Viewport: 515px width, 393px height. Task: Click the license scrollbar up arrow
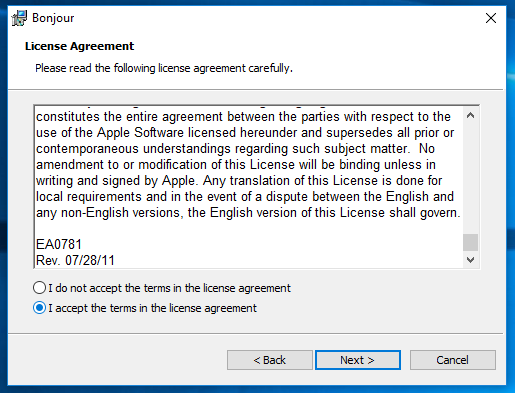471,116
